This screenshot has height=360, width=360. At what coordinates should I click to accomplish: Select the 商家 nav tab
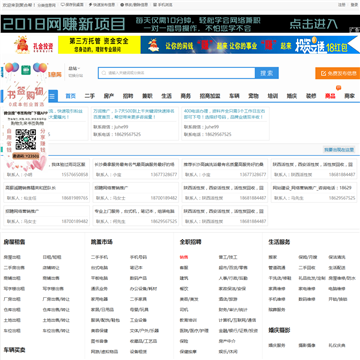click(350, 96)
